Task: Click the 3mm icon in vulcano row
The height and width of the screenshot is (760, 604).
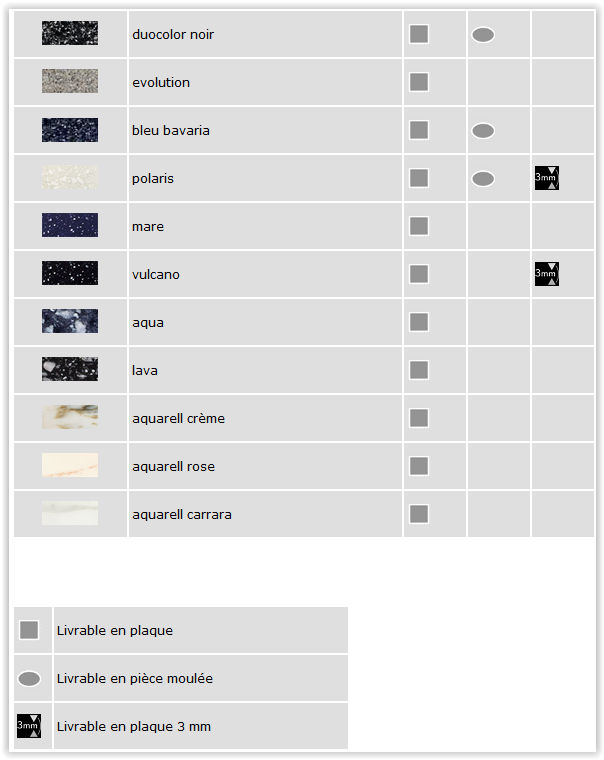Action: tap(547, 274)
